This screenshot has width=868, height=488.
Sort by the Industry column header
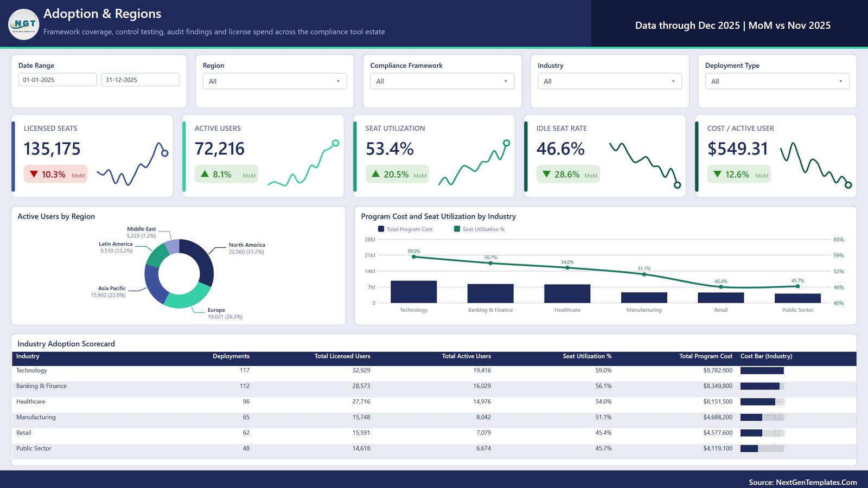point(28,356)
